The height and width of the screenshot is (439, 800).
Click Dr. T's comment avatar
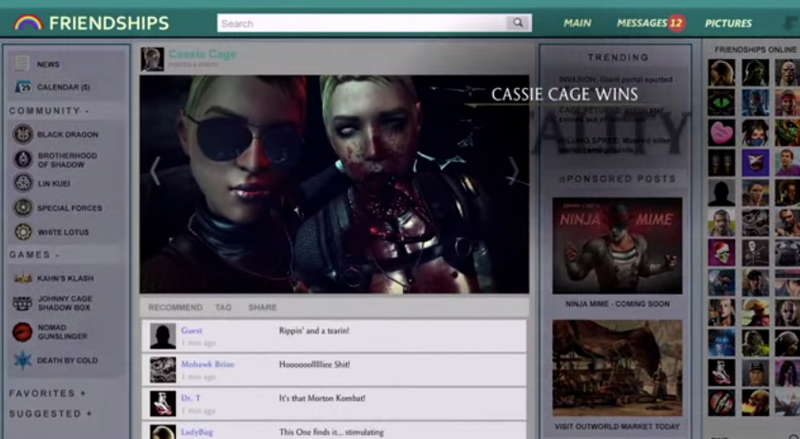pyautogui.click(x=163, y=403)
